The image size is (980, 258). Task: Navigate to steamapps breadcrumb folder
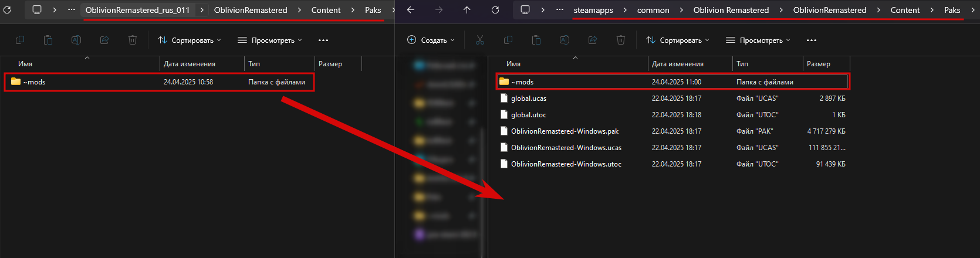(593, 10)
